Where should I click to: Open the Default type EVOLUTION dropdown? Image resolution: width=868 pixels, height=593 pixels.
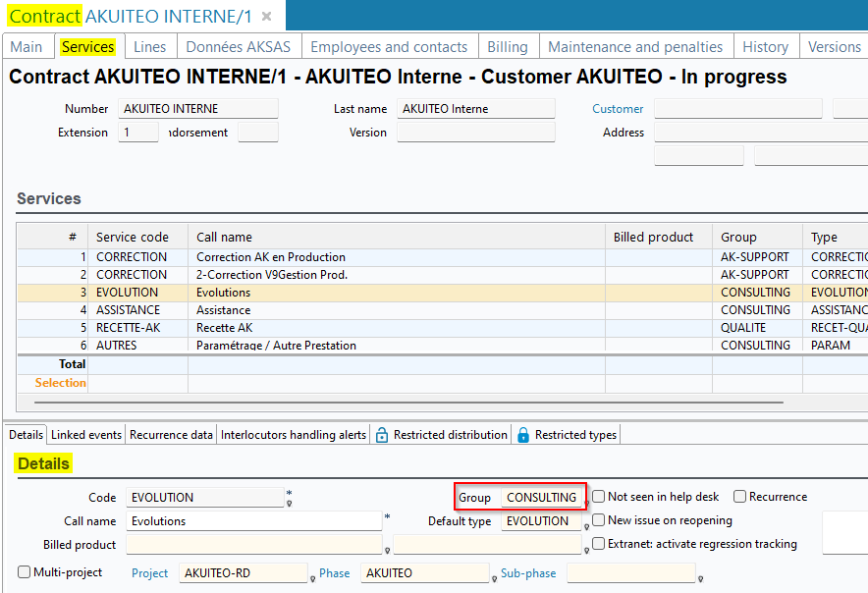tap(541, 521)
